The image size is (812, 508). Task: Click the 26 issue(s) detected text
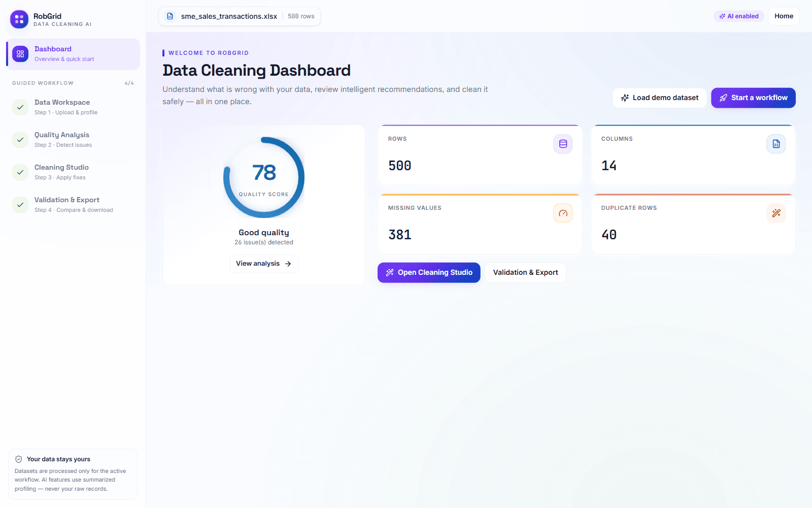[264, 242]
